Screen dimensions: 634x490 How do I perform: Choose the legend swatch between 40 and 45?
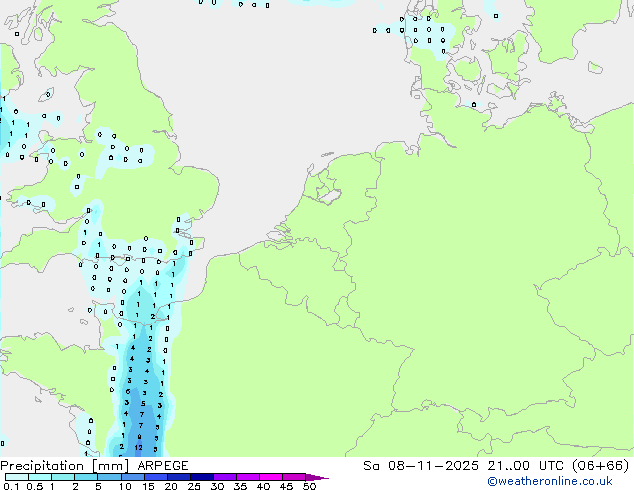(x=271, y=477)
